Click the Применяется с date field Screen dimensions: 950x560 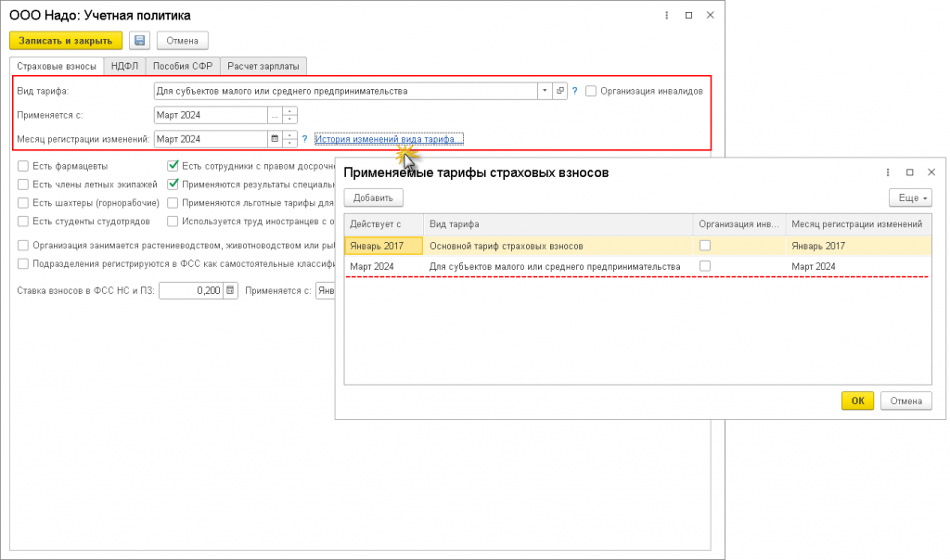pos(211,115)
